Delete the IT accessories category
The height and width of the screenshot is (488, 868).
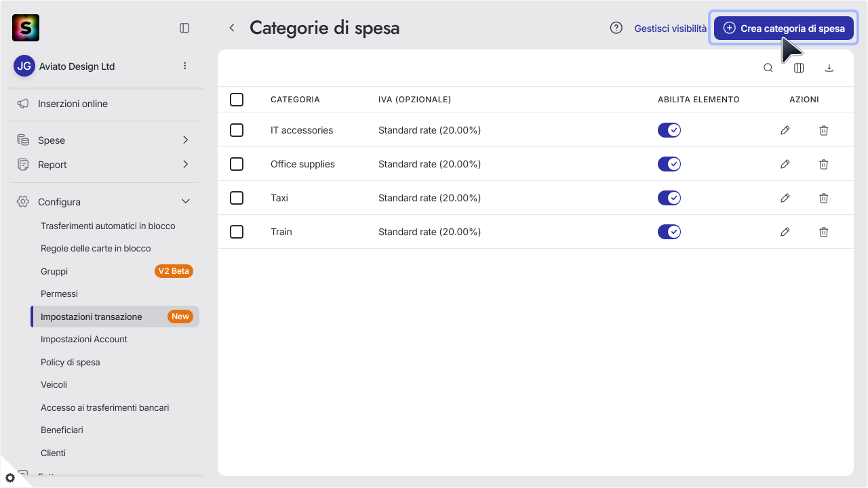click(824, 130)
